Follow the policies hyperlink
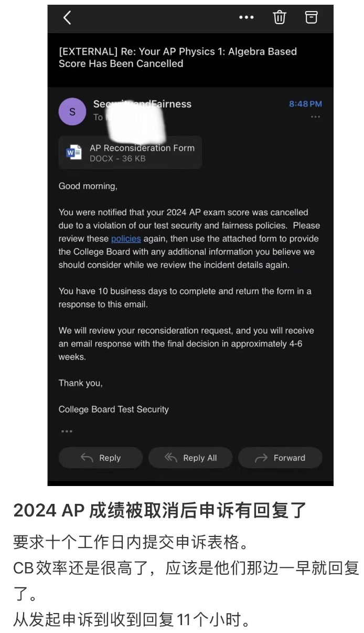Image resolution: width=364 pixels, height=633 pixels. click(x=126, y=238)
